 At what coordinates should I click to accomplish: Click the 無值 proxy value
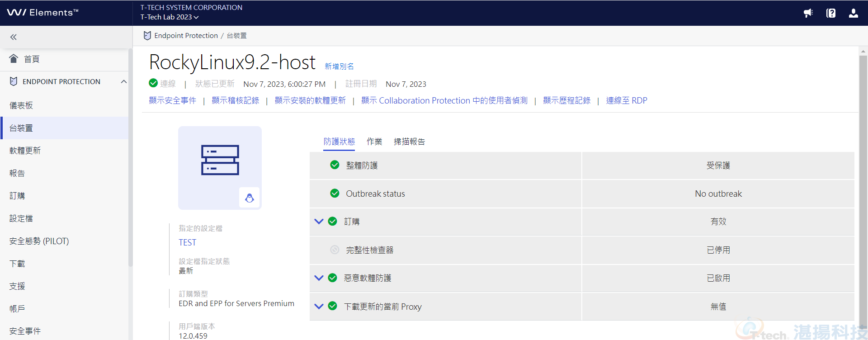[x=718, y=307]
